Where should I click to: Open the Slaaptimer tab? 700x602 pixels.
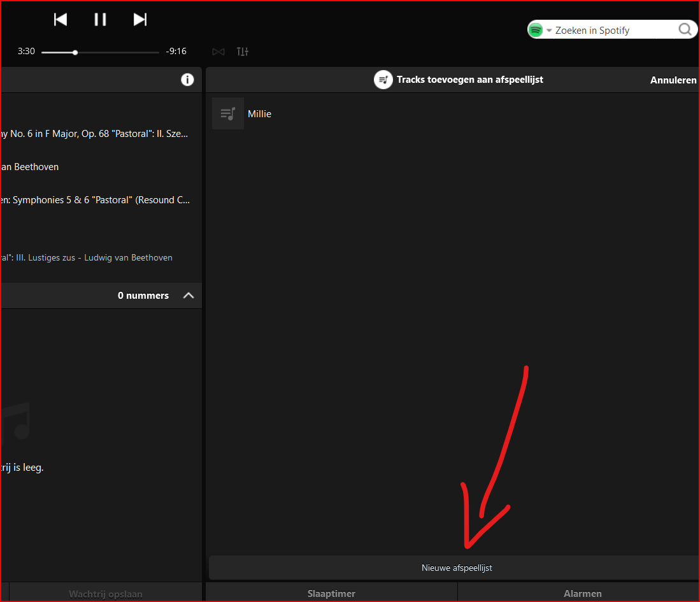[331, 594]
